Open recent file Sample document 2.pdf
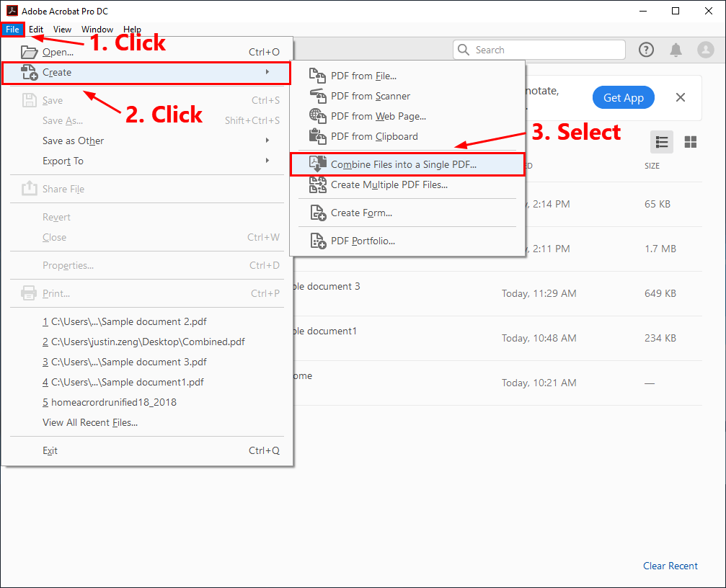The height and width of the screenshot is (588, 726). [x=147, y=321]
